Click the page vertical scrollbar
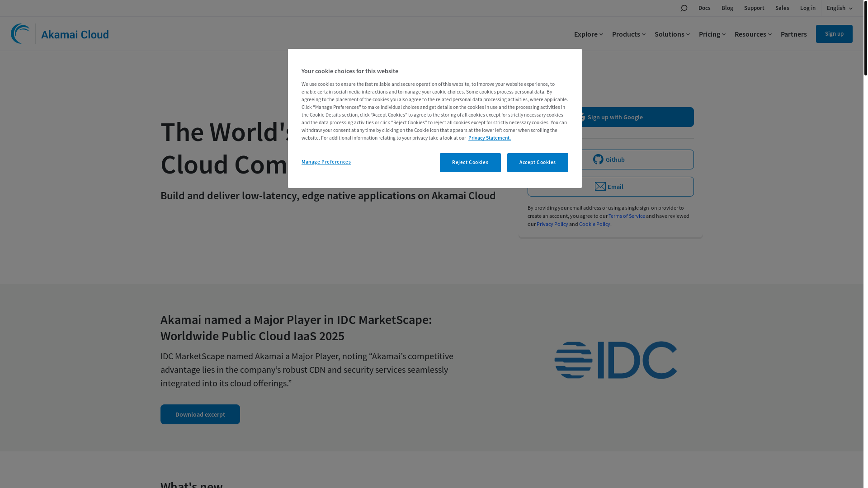 [x=866, y=38]
